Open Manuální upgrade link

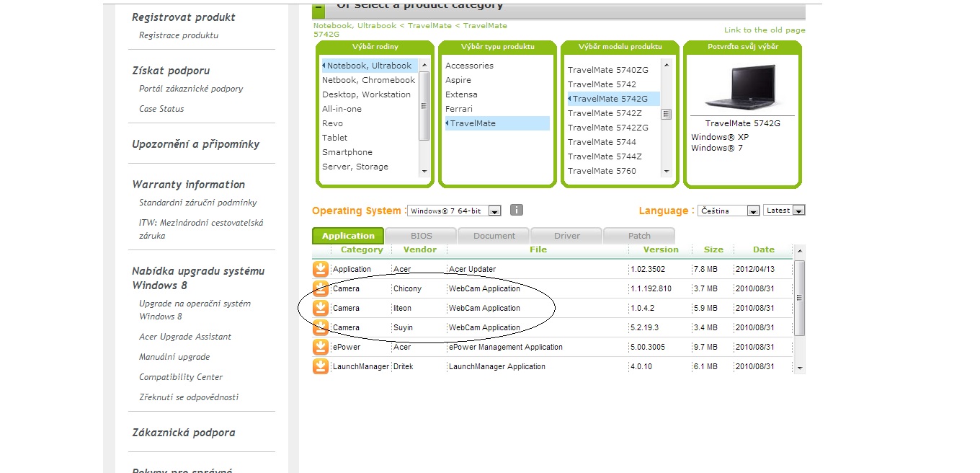[x=174, y=357]
